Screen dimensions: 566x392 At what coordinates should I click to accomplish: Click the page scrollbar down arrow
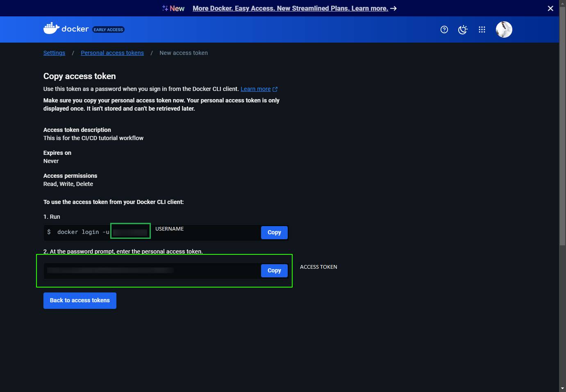(562, 388)
